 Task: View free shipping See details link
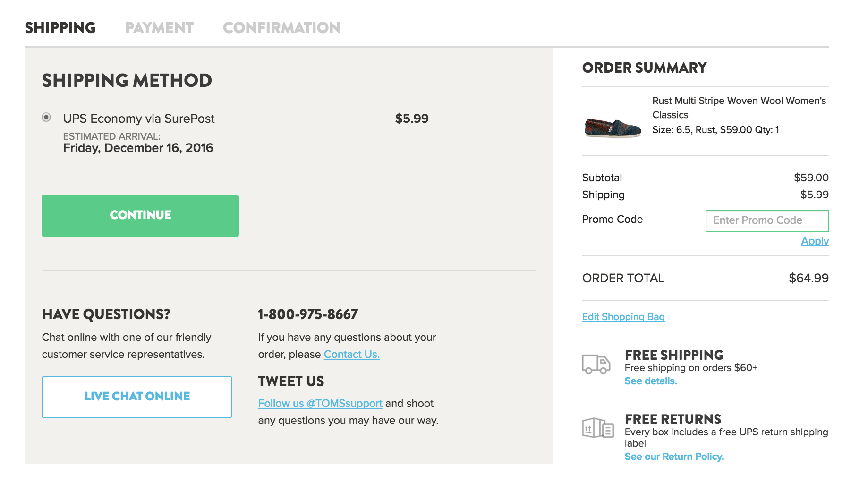tap(650, 381)
